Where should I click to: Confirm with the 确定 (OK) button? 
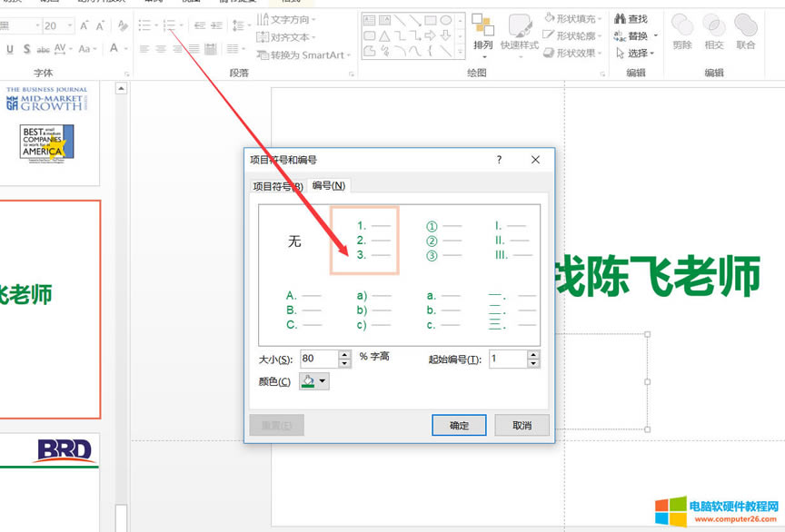point(459,425)
